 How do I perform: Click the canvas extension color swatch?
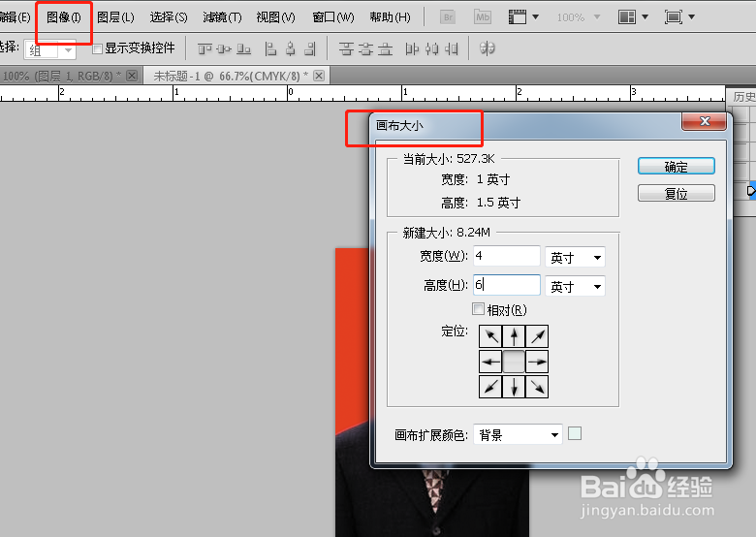[575, 433]
